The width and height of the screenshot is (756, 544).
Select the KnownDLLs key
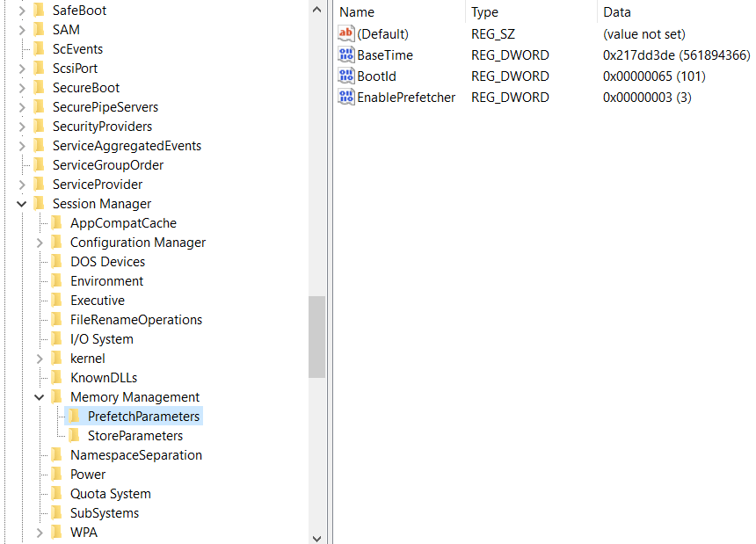click(x=104, y=378)
